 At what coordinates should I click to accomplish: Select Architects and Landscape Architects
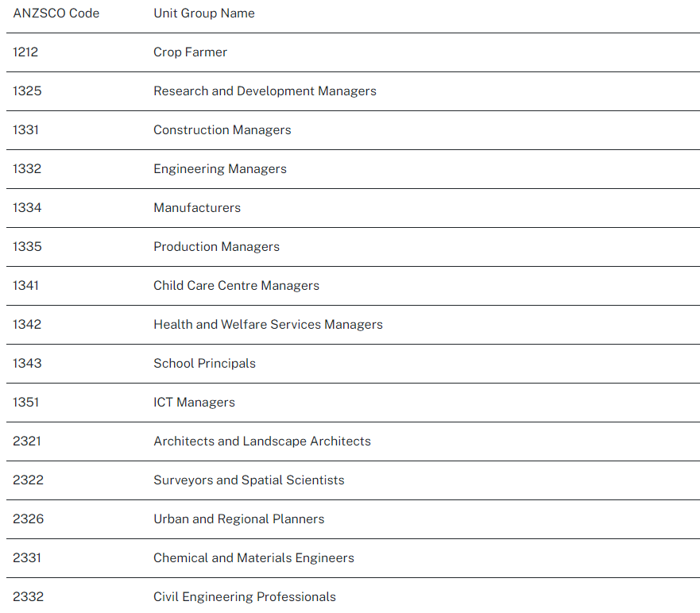tap(262, 441)
